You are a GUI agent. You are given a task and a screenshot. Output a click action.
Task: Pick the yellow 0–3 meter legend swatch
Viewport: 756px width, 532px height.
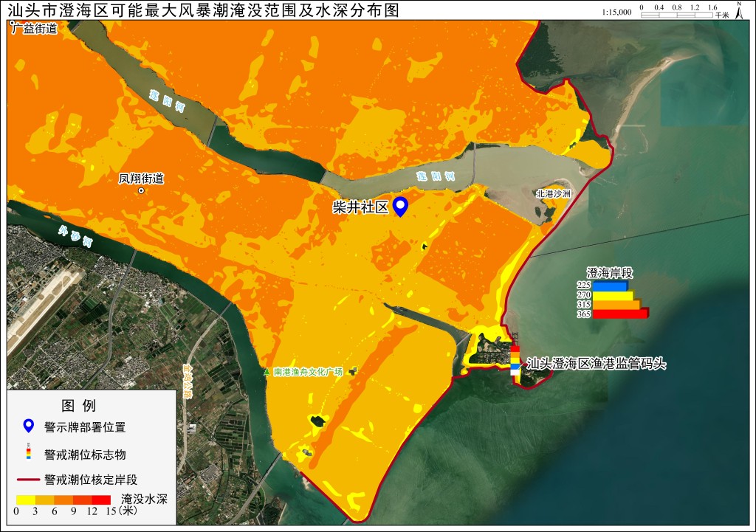[x=26, y=500]
